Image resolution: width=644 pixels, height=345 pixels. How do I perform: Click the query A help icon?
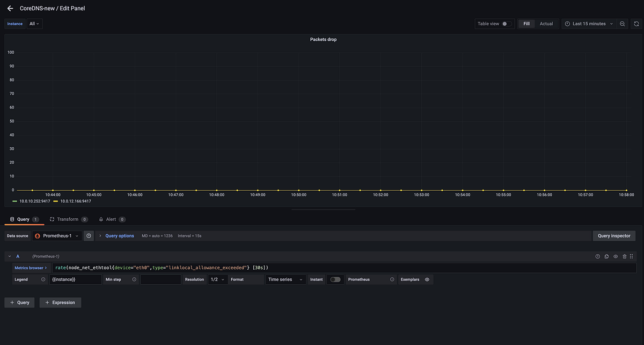point(597,257)
